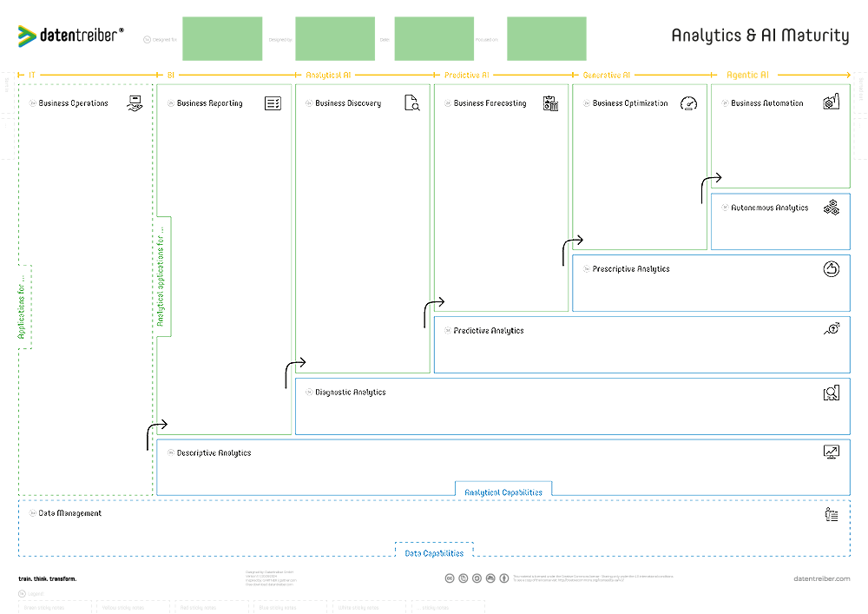Click the Business Automation heading
The image size is (868, 614).
[766, 103]
